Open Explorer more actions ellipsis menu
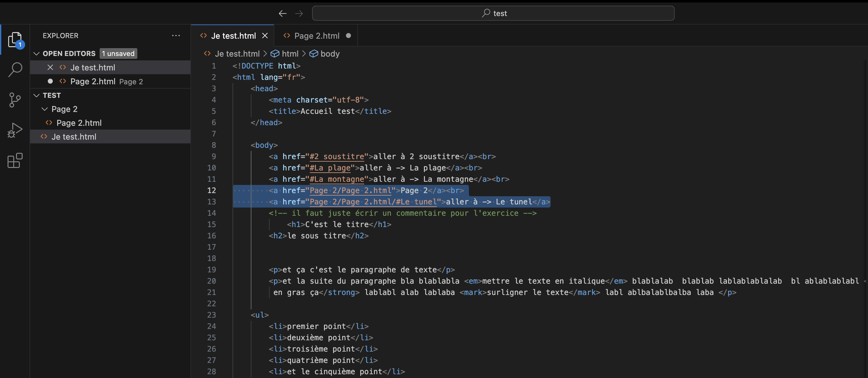Screen dimensions: 868x378 (x=176, y=36)
